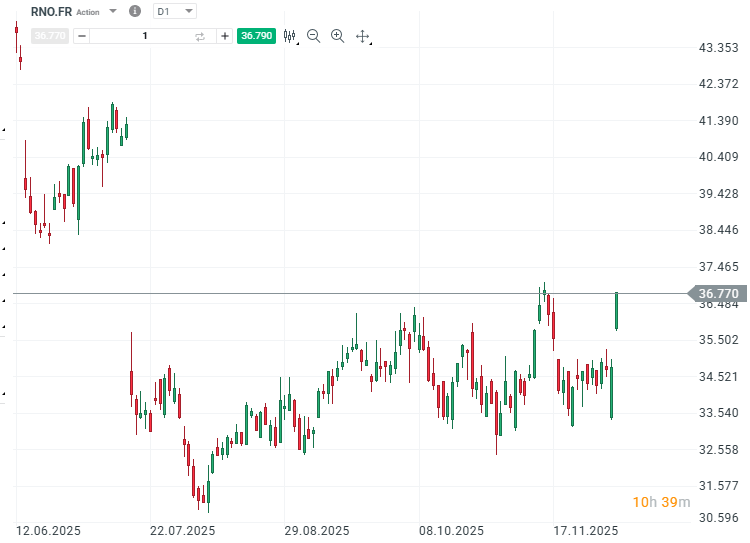Decrease trade volume with the minus button
Screen dimensions: 750x543
coord(82,36)
